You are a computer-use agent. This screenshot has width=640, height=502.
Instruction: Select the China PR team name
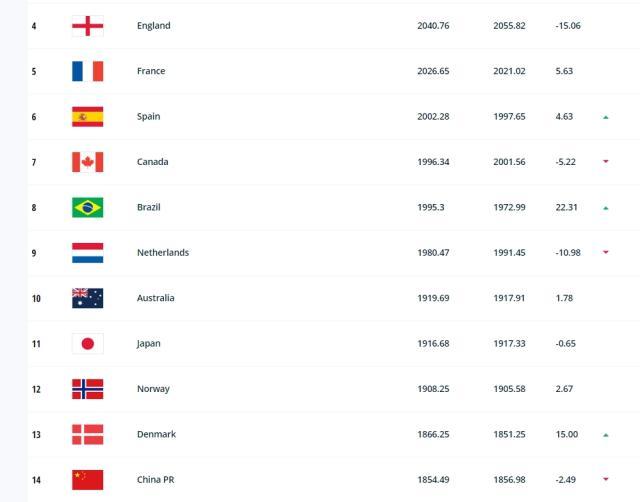155,480
